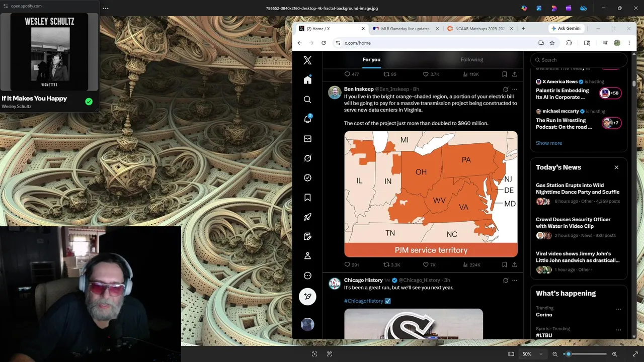Open site info icon in address bar

pos(338,43)
